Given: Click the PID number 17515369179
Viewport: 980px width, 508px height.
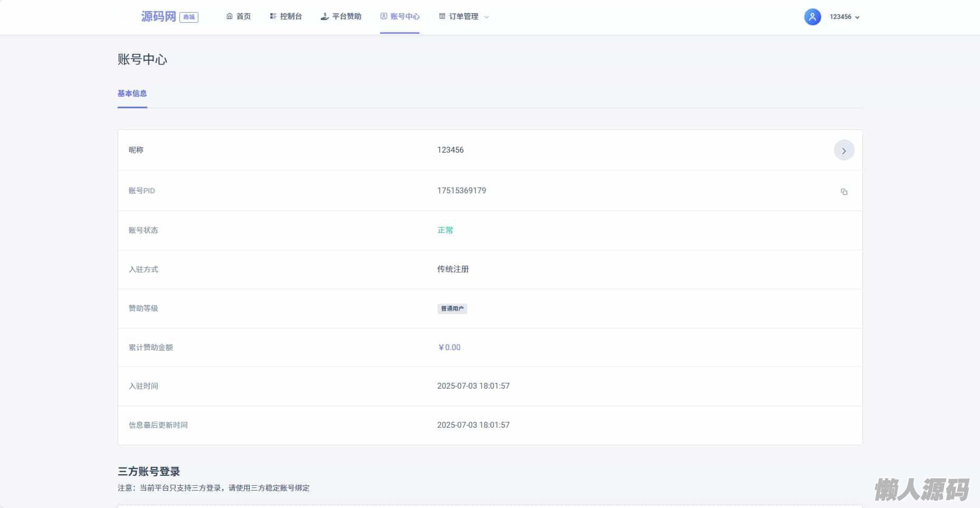Looking at the screenshot, I should tap(461, 191).
